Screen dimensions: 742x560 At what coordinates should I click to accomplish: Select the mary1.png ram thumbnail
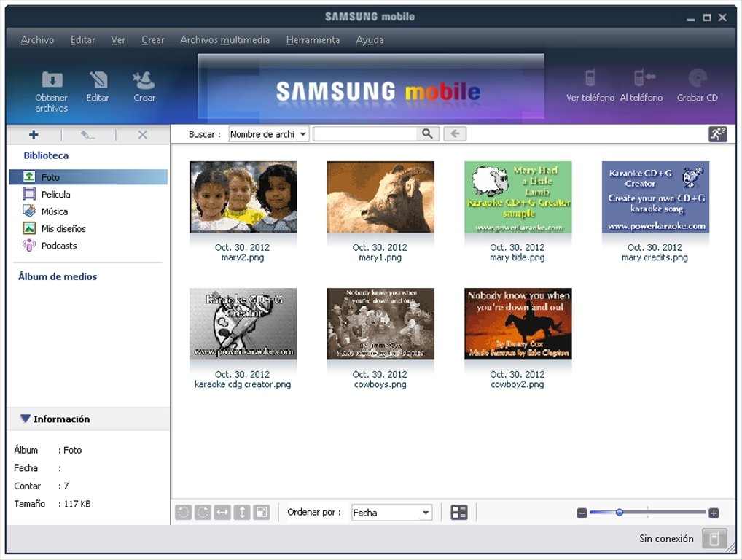[380, 196]
